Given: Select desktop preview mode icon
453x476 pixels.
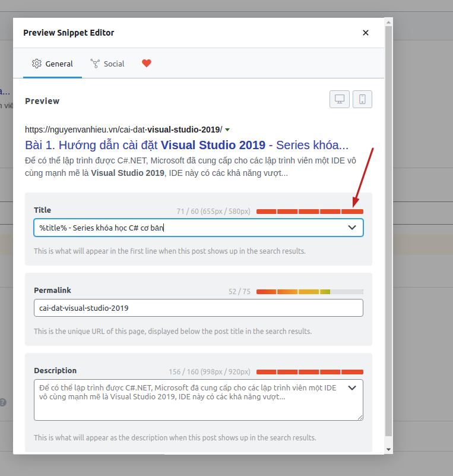Looking at the screenshot, I should click(x=340, y=99).
